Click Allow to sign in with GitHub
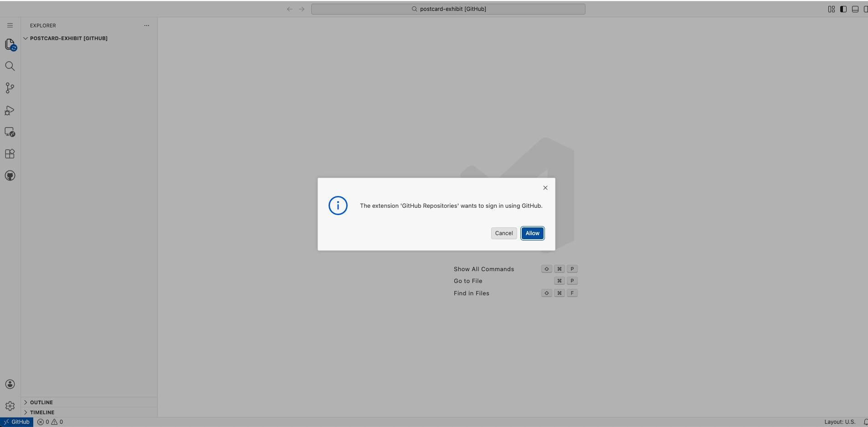Screen dimensions: 868x427 pyautogui.click(x=532, y=233)
